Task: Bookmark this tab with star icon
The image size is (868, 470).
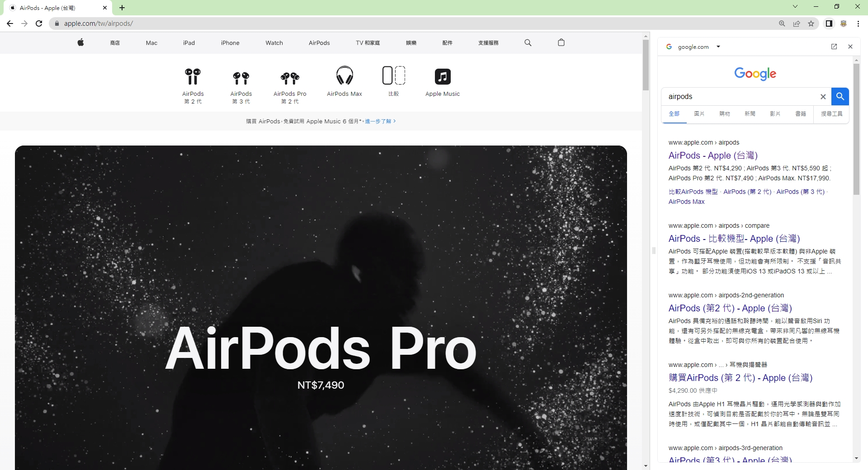Action: (x=811, y=23)
